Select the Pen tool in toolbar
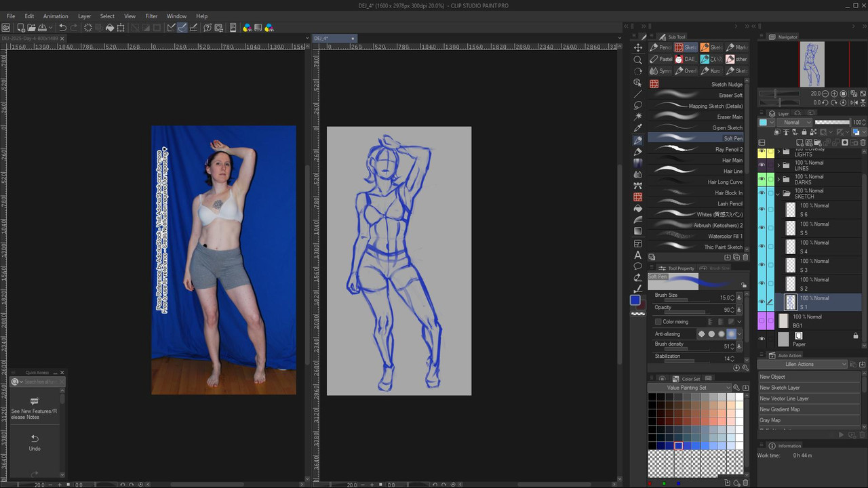 pyautogui.click(x=637, y=140)
